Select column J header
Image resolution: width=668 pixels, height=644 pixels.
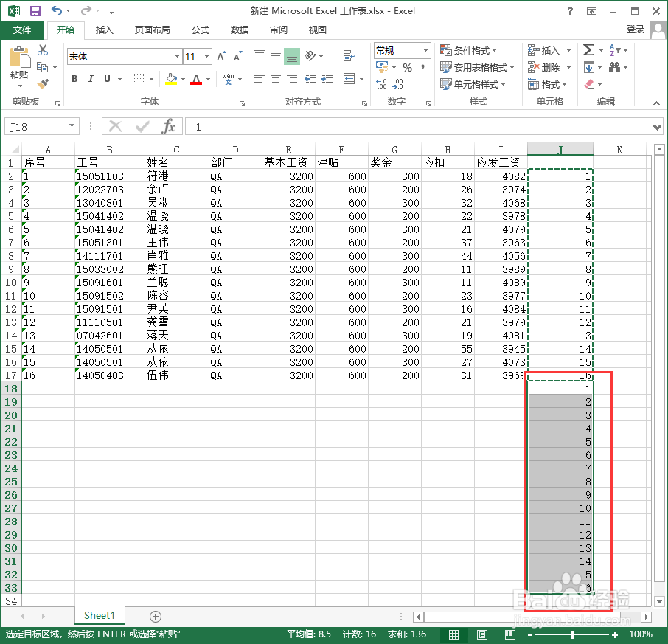click(560, 150)
